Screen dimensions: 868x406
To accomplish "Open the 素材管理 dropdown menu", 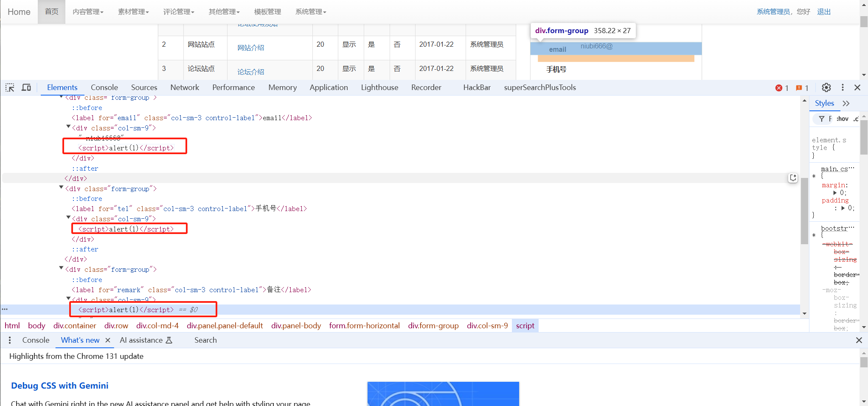I will pyautogui.click(x=133, y=12).
